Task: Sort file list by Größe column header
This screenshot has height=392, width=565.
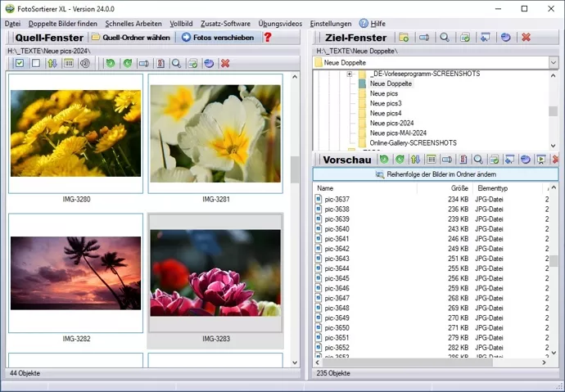Action: tap(459, 188)
